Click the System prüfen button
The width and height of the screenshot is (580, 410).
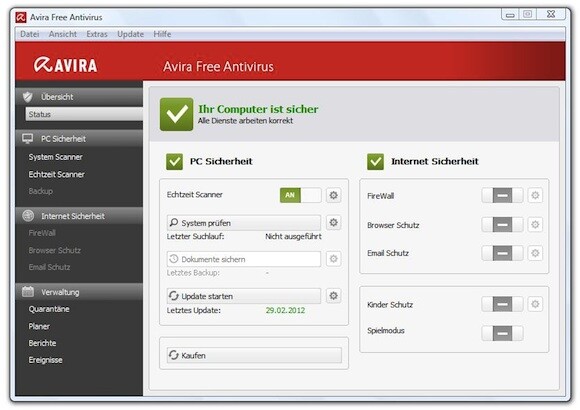coord(244,223)
